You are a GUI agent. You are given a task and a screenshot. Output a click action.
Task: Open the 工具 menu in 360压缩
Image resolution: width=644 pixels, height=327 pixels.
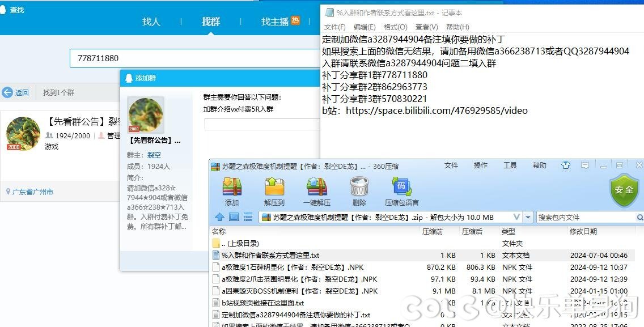tap(510, 165)
